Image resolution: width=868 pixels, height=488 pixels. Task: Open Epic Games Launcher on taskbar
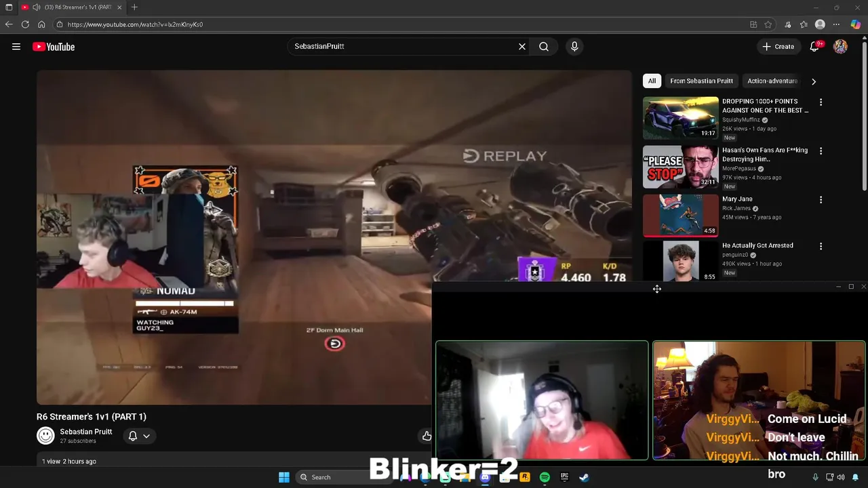pos(564,477)
